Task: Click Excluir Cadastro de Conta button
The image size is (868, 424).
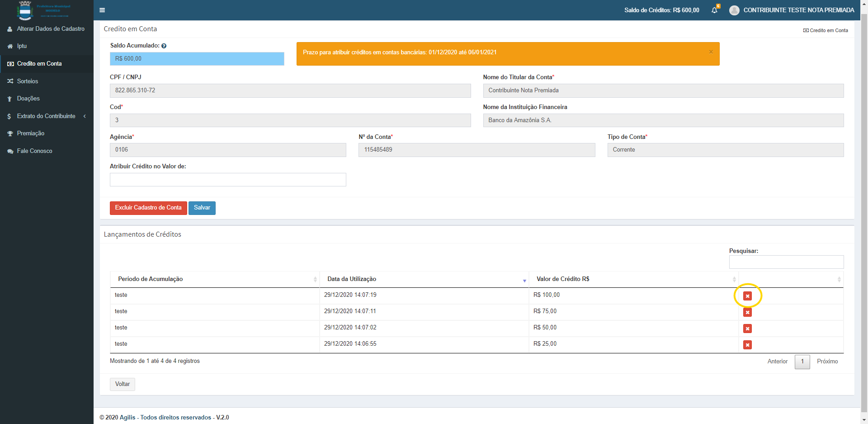Action: click(148, 208)
